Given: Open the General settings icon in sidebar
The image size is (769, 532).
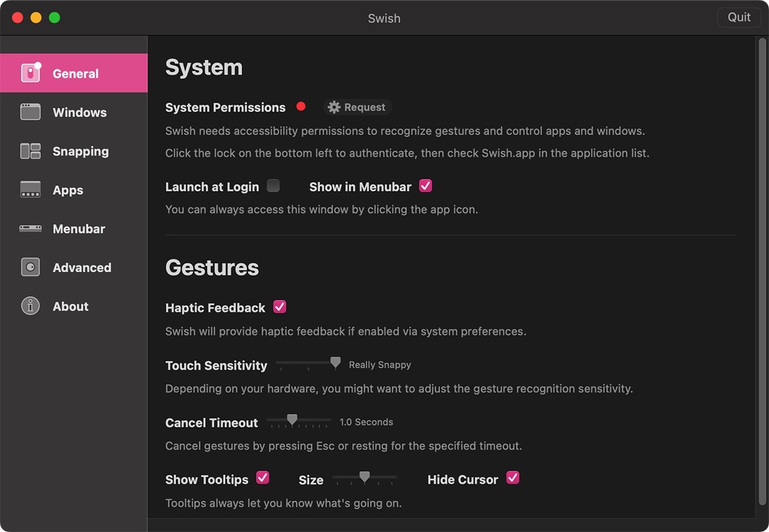Looking at the screenshot, I should click(30, 73).
